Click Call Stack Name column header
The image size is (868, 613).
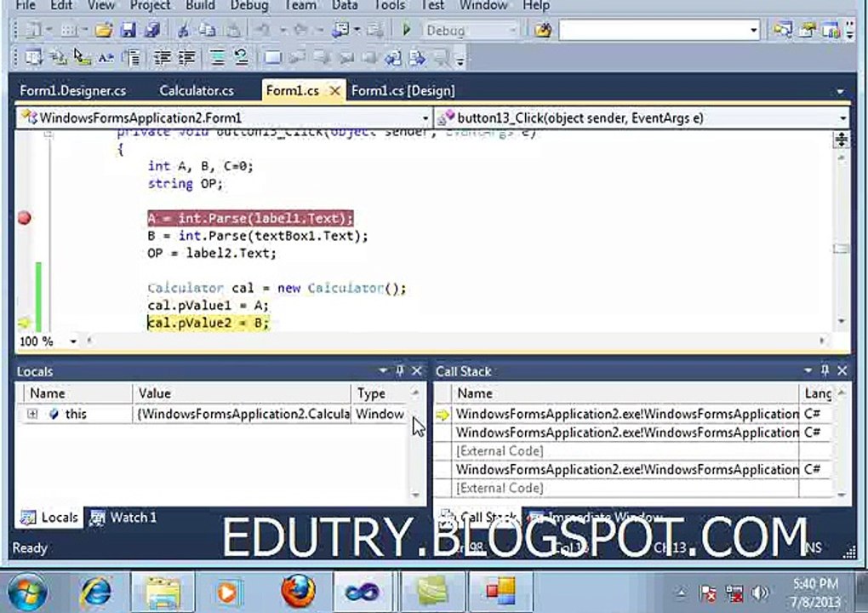(625, 393)
